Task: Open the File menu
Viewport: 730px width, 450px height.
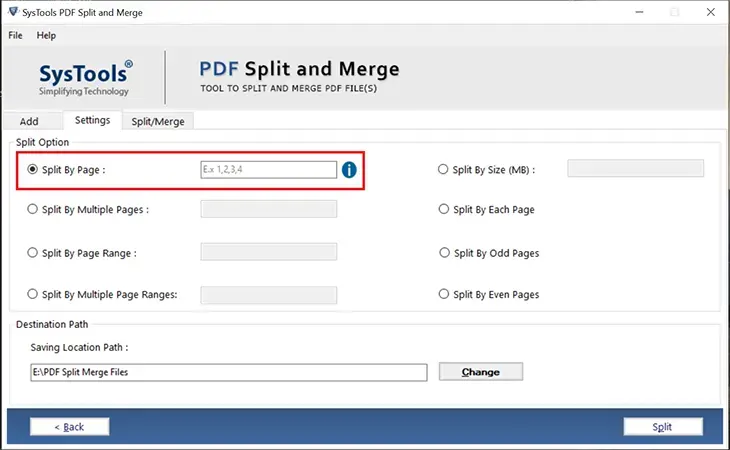Action: [15, 35]
